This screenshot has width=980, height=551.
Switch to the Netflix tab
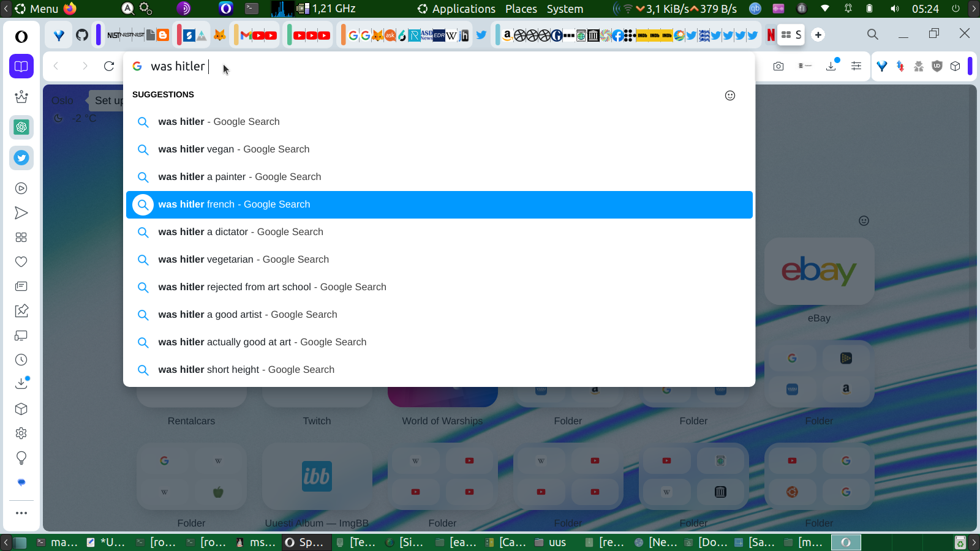[771, 35]
